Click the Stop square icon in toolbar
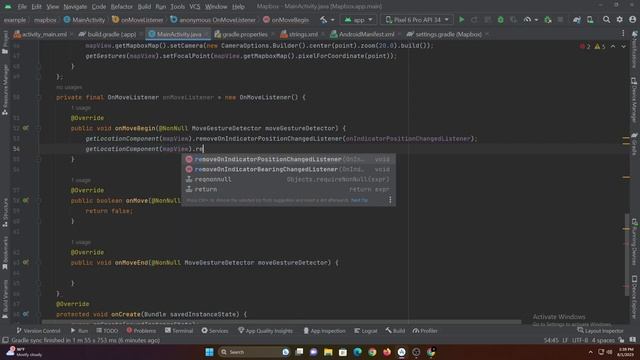640x360 pixels. pos(560,20)
